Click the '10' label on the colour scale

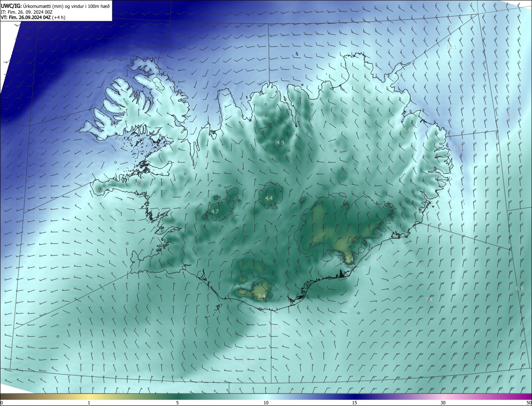pyautogui.click(x=266, y=403)
